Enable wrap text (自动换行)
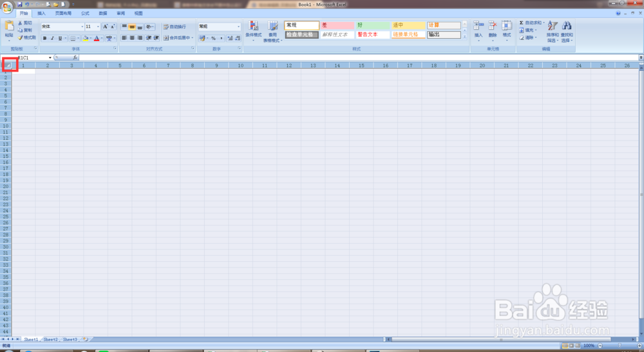This screenshot has height=352, width=644. point(175,26)
